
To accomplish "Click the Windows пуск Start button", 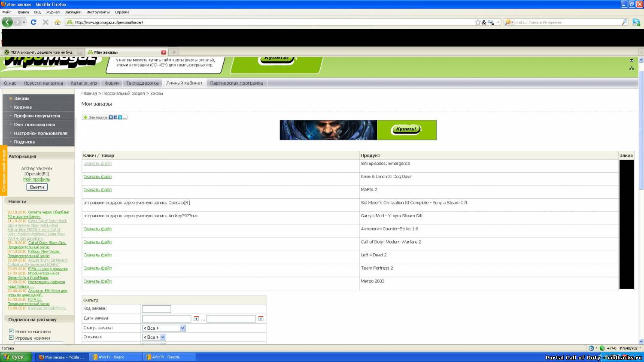I will pyautogui.click(x=16, y=357).
